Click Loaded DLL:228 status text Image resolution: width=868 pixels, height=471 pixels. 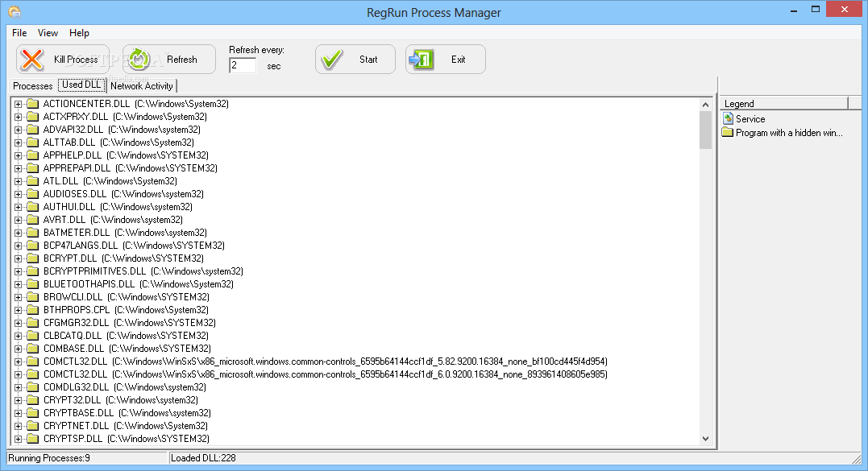[x=203, y=458]
